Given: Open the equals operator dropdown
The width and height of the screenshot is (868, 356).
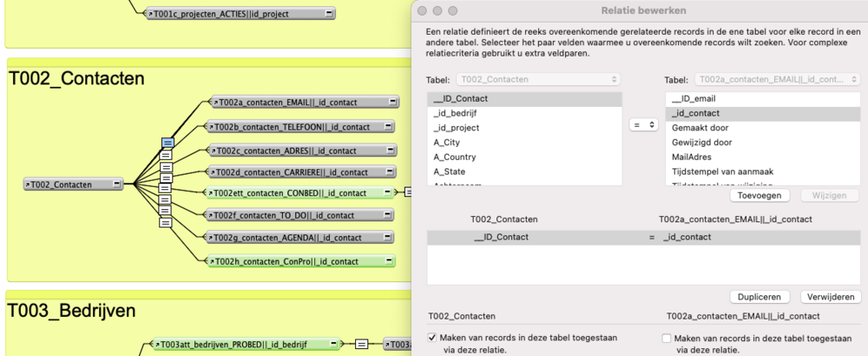Looking at the screenshot, I should (643, 125).
